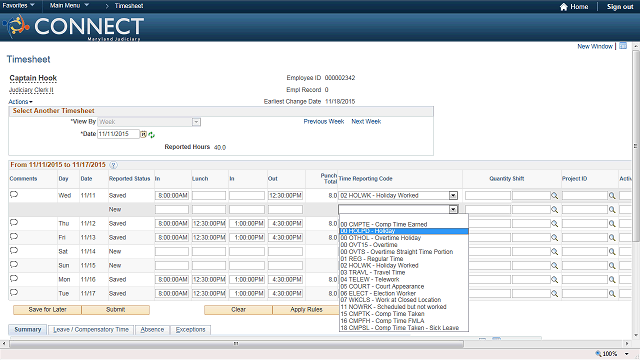Open the calendar picker beside Date field
Viewport: 640px width, 360px height.
(143, 134)
